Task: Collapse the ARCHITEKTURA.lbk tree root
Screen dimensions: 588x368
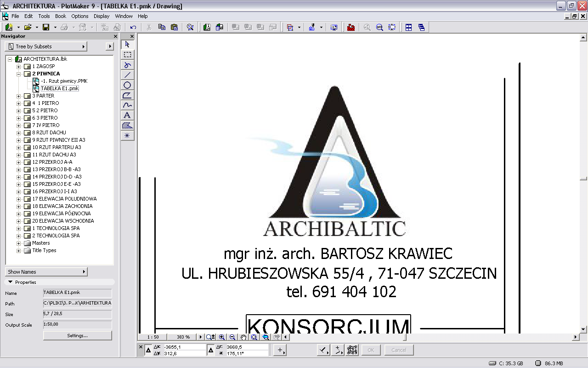Action: pyautogui.click(x=10, y=59)
